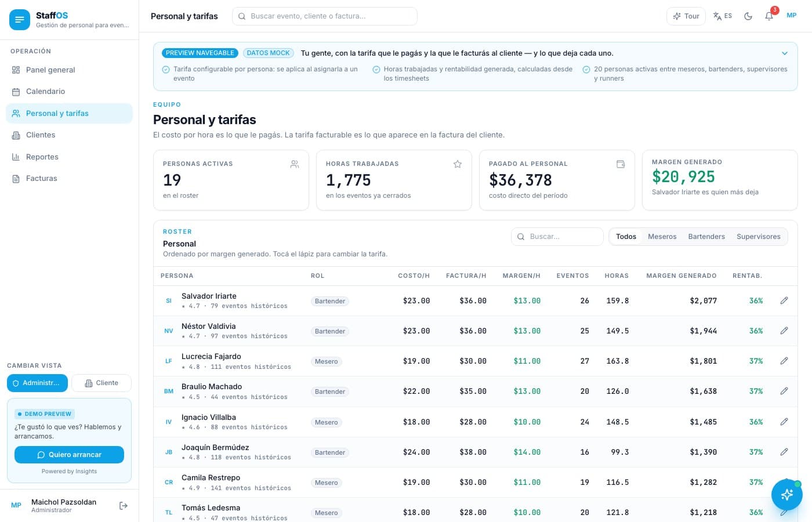Change language with the ES selector
The width and height of the screenshot is (812, 522).
tap(723, 16)
